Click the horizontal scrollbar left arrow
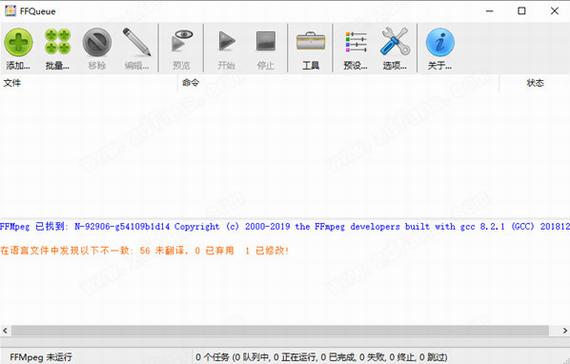The image size is (570, 364). point(5,331)
